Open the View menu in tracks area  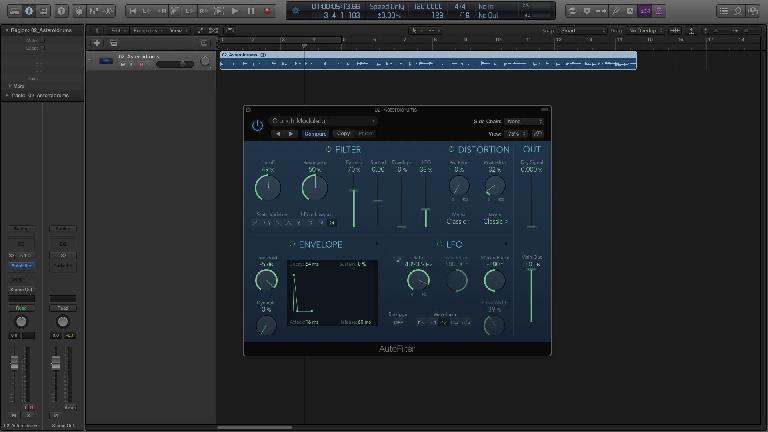point(177,30)
